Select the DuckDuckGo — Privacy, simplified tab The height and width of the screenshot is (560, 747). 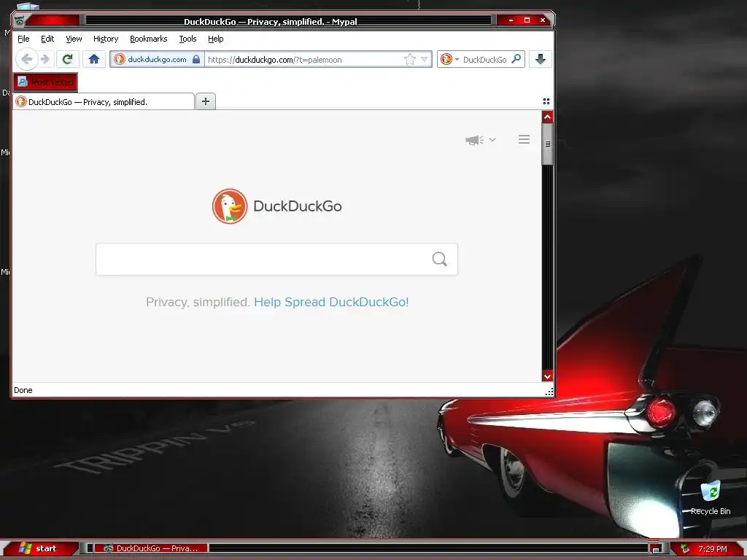(104, 101)
